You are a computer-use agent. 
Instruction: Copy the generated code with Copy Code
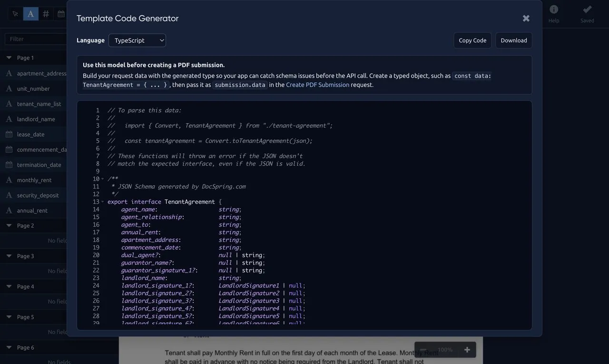click(x=472, y=40)
